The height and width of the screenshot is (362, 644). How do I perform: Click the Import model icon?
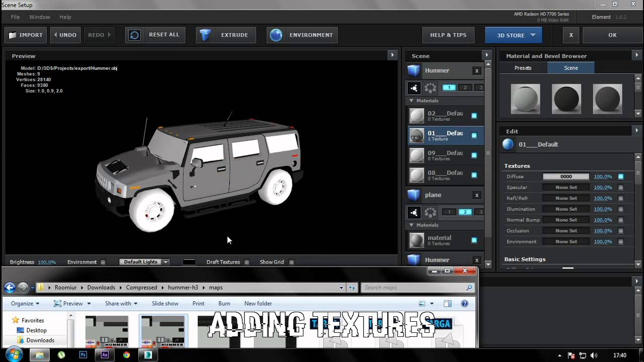pyautogui.click(x=13, y=35)
